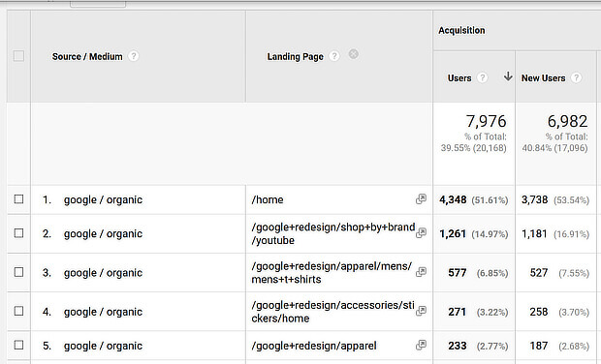Screen dimensions: 601x364
Task: Click total Users value 7,976
Action: coord(486,121)
